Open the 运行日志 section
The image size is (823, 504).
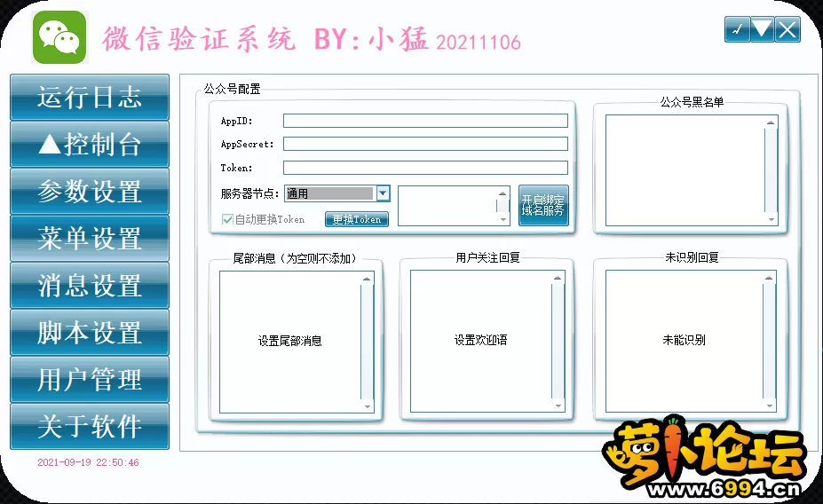[90, 97]
